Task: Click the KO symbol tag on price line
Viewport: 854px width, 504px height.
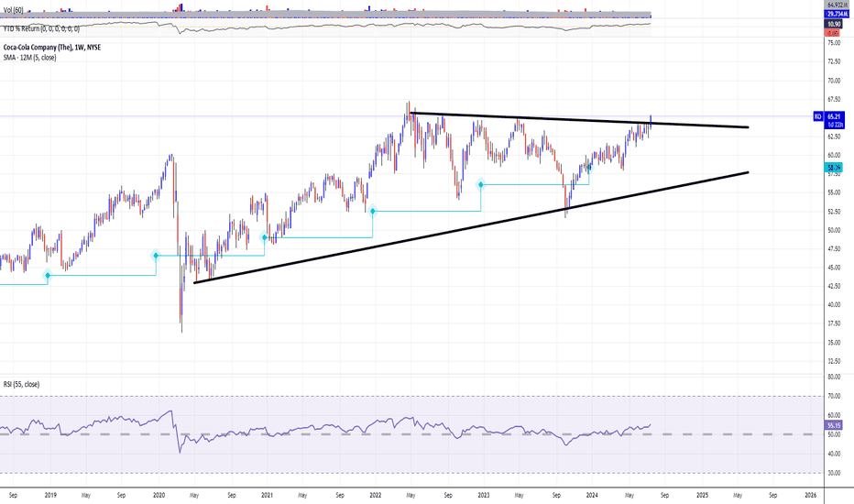Action: [817, 116]
